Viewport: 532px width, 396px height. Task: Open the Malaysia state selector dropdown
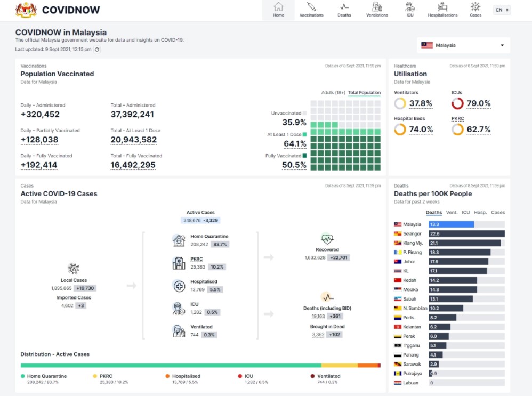pos(463,45)
